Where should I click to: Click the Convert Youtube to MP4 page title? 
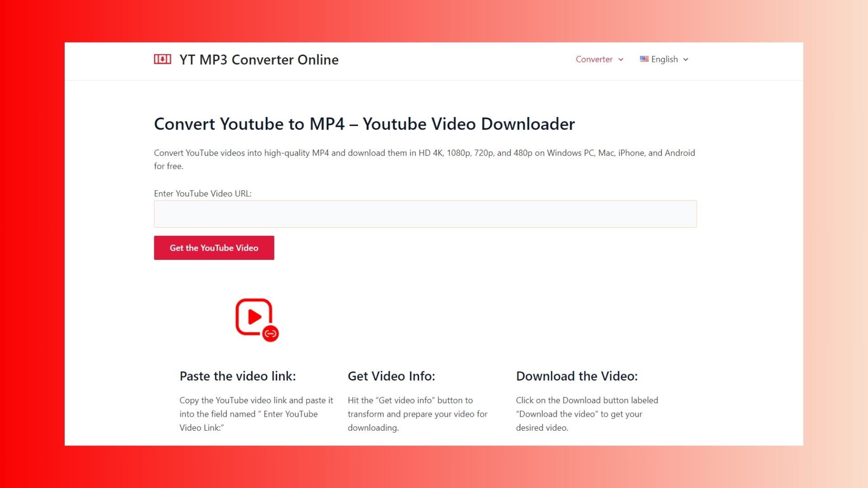click(364, 124)
